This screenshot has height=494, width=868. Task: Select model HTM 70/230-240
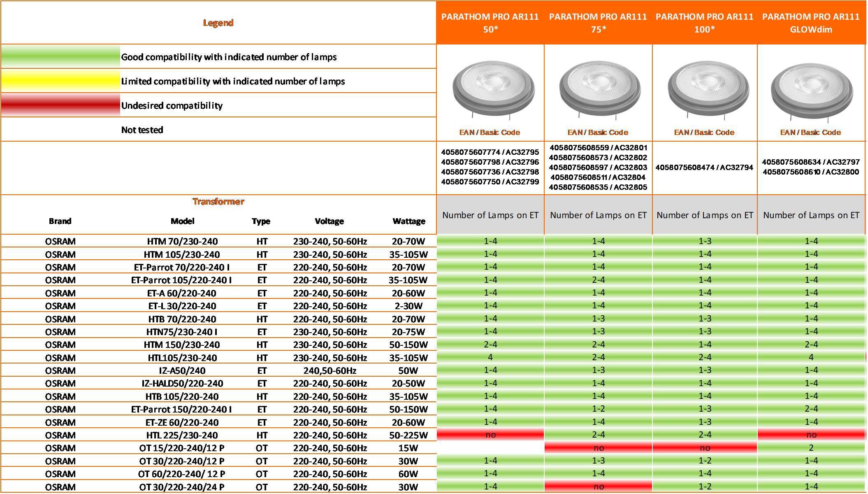click(182, 241)
